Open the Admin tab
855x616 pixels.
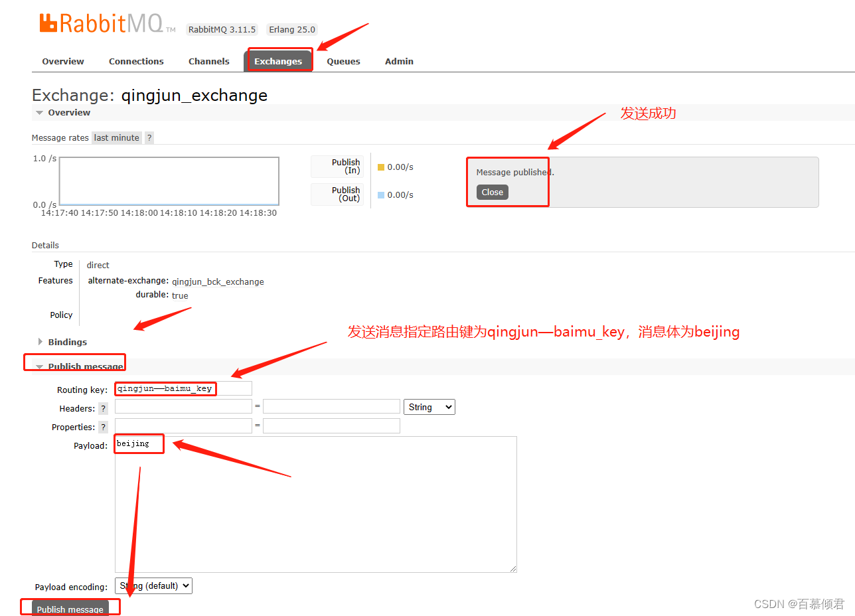[x=399, y=61]
